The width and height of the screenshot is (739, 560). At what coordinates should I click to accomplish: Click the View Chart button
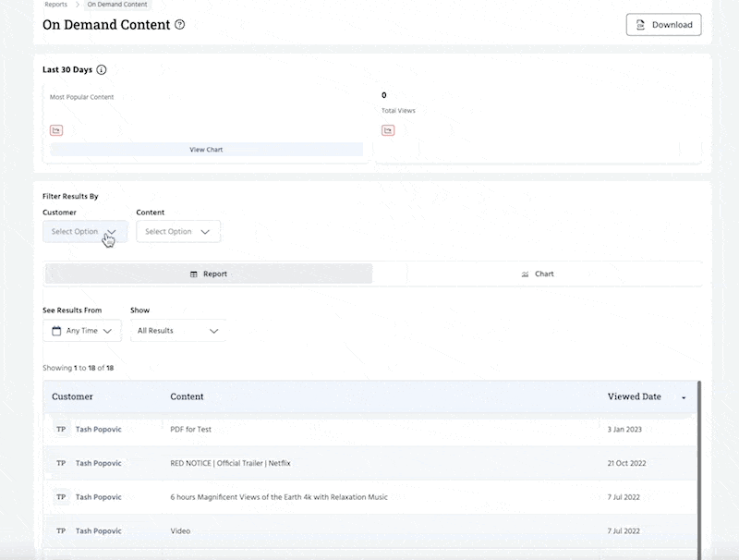[x=206, y=150]
